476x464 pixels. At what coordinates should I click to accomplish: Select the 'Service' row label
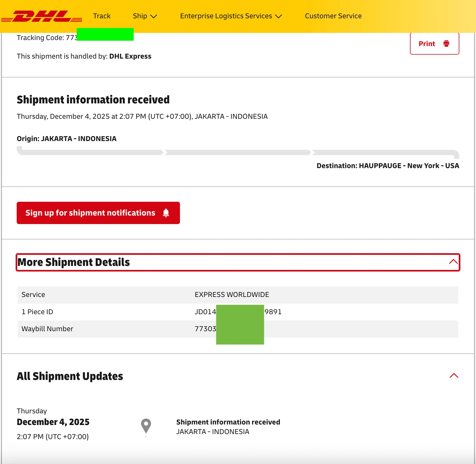(x=33, y=295)
